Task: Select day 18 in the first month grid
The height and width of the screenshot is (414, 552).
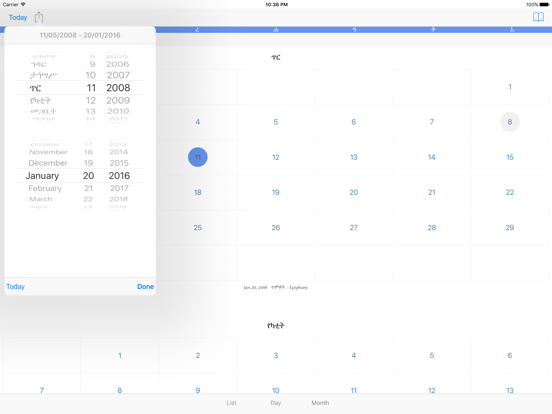Action: (198, 192)
